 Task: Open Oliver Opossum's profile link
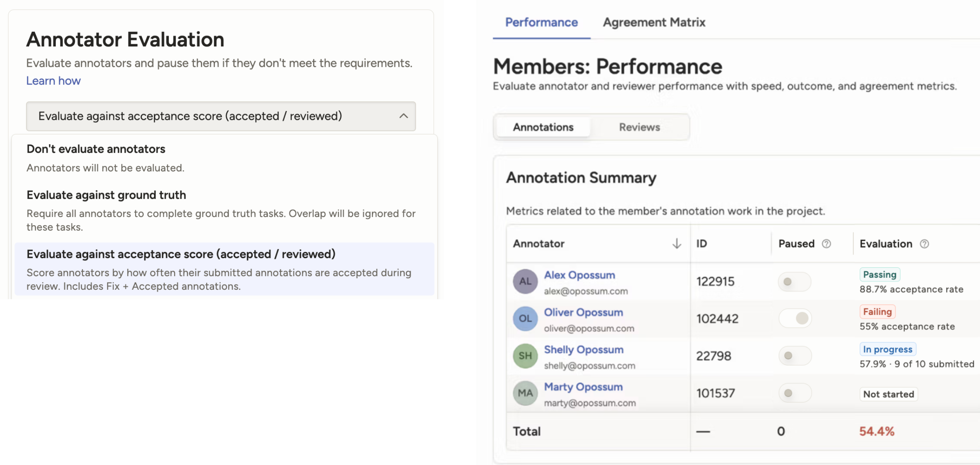583,312
